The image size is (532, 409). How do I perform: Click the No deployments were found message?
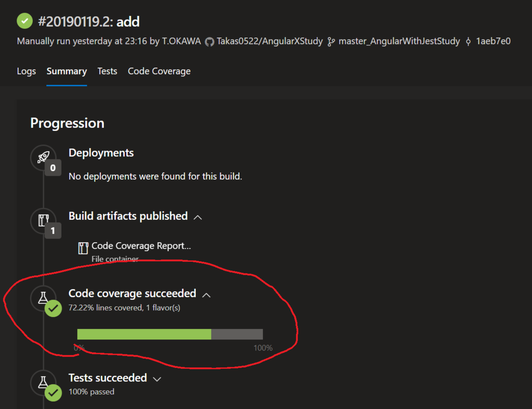[155, 177]
